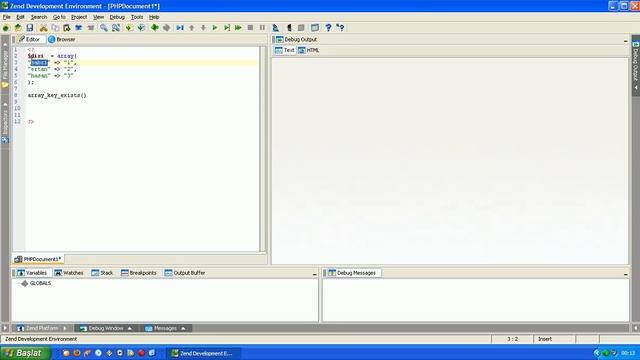Viewport: 640px width, 360px height.
Task: Click the window layout icon in toolbar
Action: [x=315, y=28]
